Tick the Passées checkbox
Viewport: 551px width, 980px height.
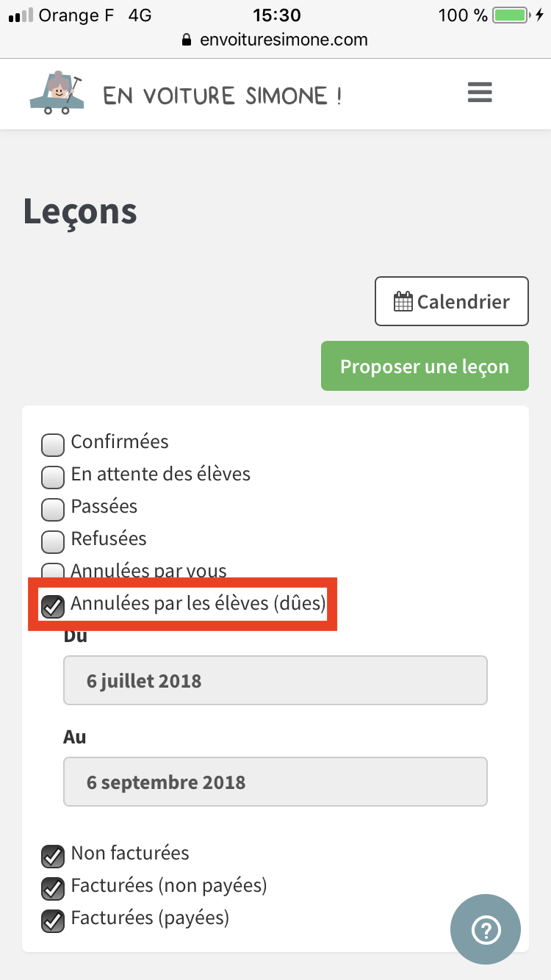point(53,509)
